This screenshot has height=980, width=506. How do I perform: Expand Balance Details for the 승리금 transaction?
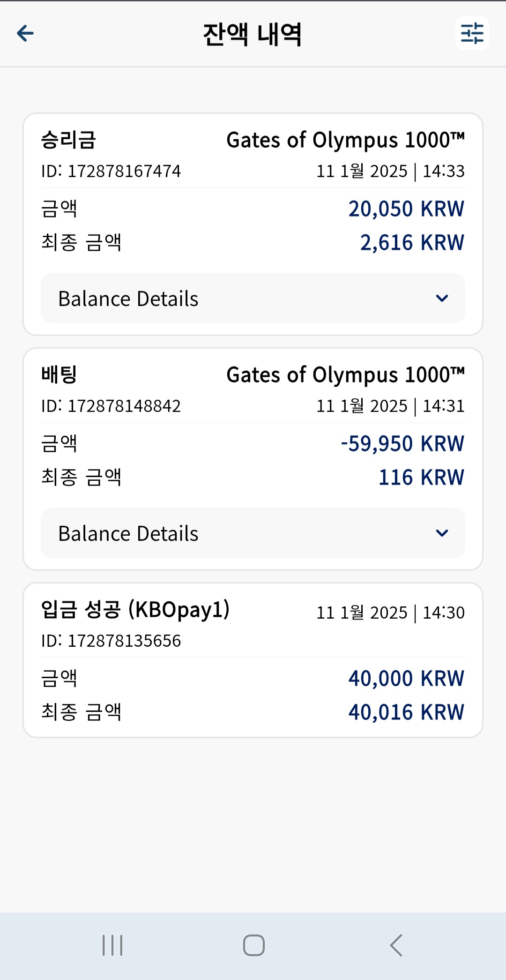pos(253,299)
